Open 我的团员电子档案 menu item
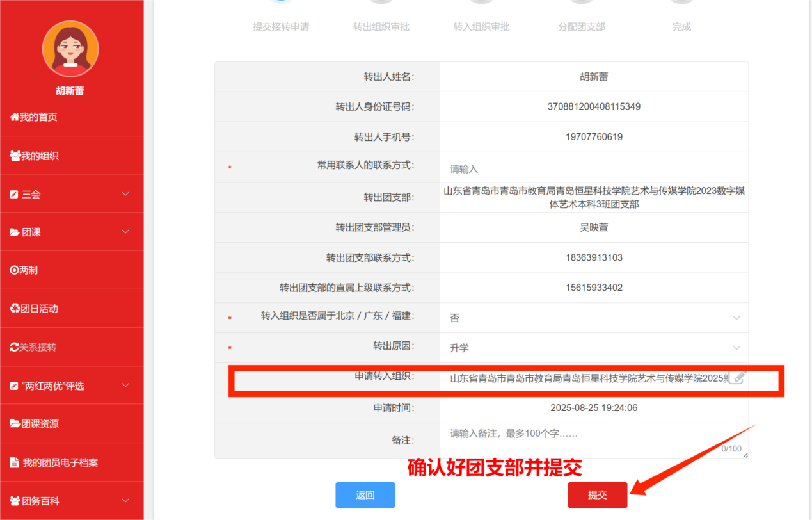Image resolution: width=812 pixels, height=520 pixels. pyautogui.click(x=60, y=462)
